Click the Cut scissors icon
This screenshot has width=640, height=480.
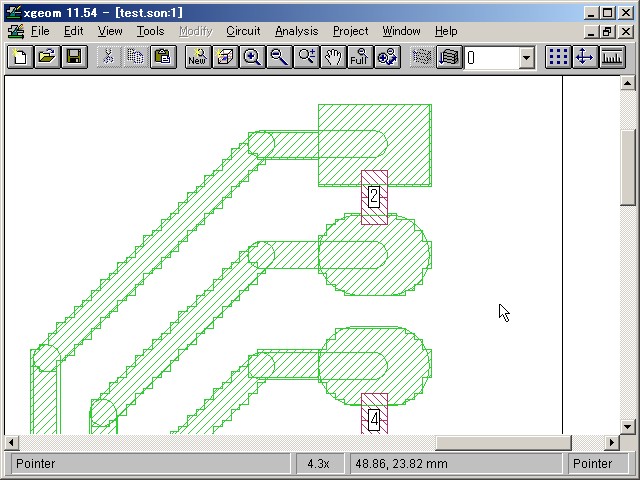(x=109, y=57)
